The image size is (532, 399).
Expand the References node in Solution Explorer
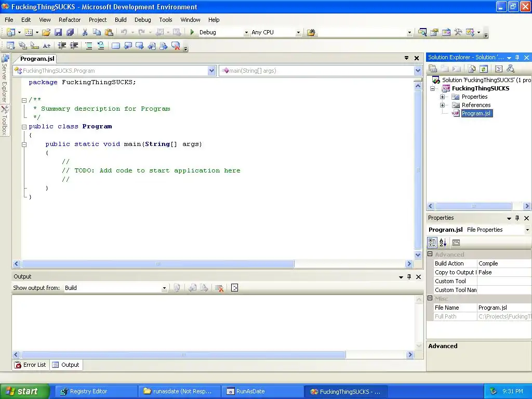click(x=442, y=105)
